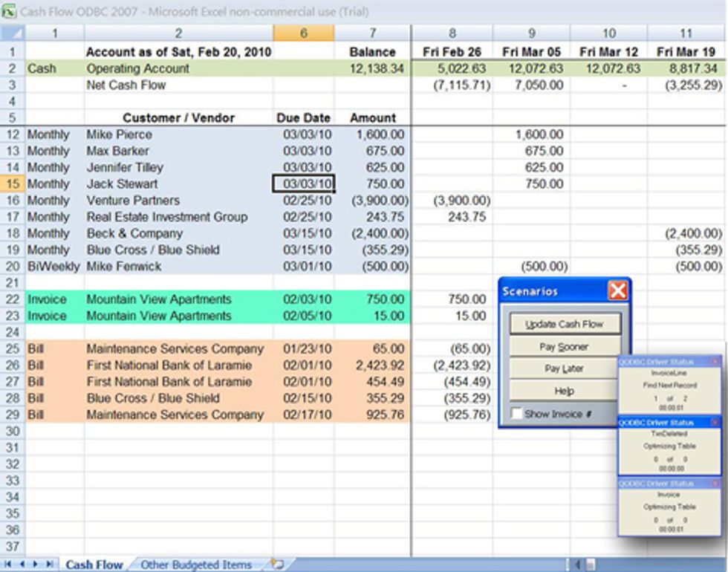
Task: Go to last sheet with tab navigation arrow
Action: (x=50, y=565)
